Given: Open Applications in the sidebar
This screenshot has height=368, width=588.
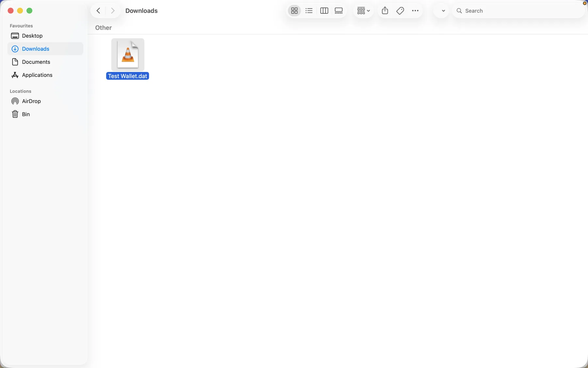Looking at the screenshot, I should click(x=45, y=75).
